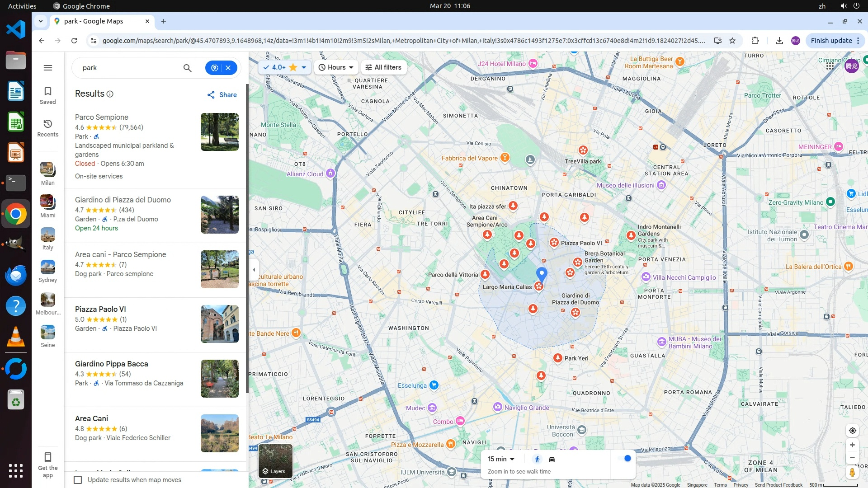Expand the 4.0+ rating filter
The width and height of the screenshot is (868, 488).
285,67
